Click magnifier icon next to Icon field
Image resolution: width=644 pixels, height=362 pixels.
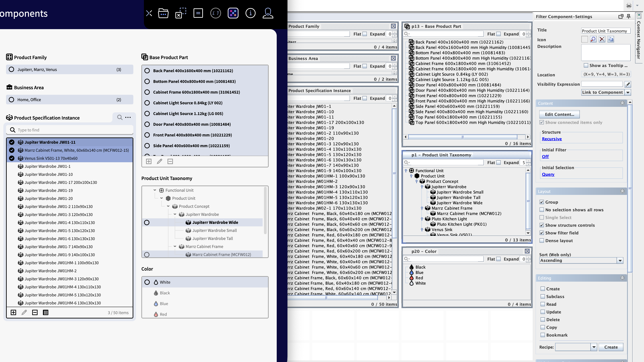[593, 39]
